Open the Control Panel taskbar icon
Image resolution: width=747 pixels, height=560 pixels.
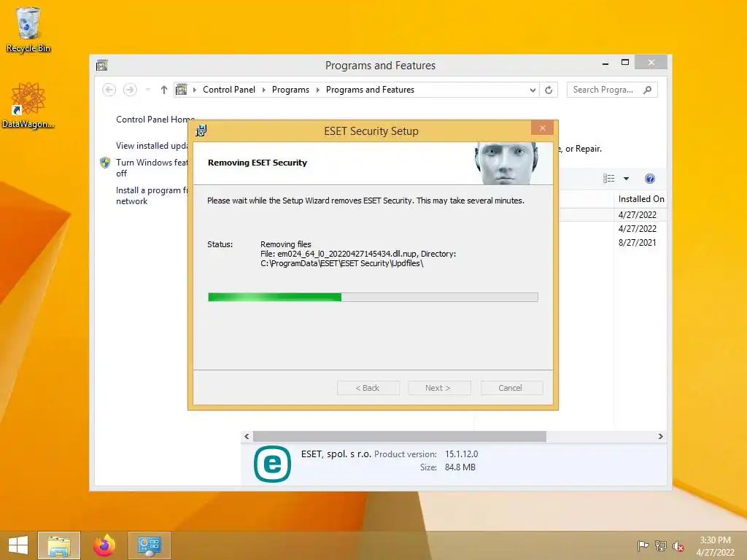click(x=150, y=545)
